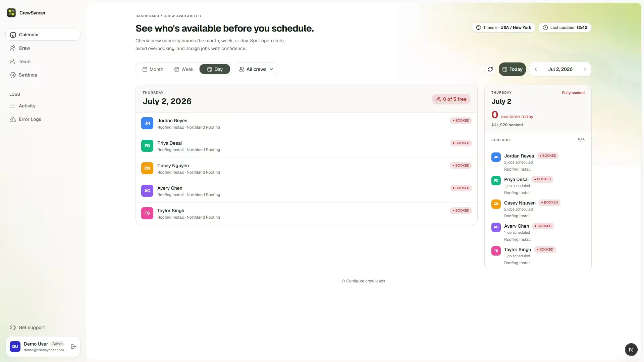Click the CN avatar in Casey Nguyen row
The image size is (644, 362).
pyautogui.click(x=147, y=168)
